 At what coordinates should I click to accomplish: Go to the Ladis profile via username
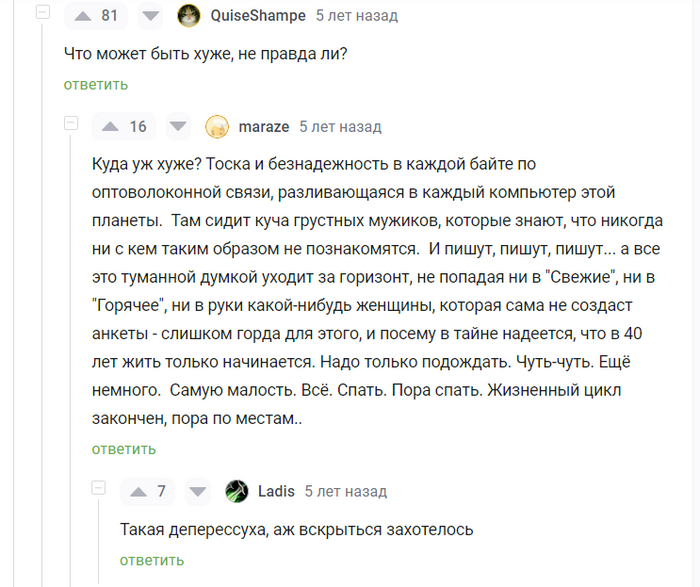coord(276,491)
